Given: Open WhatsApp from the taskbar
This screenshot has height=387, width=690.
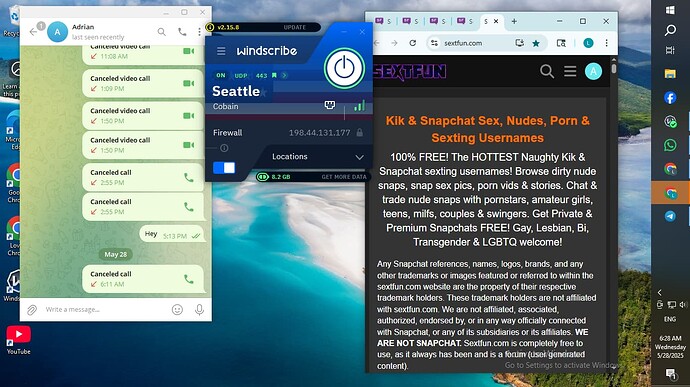Looking at the screenshot, I should pyautogui.click(x=670, y=145).
